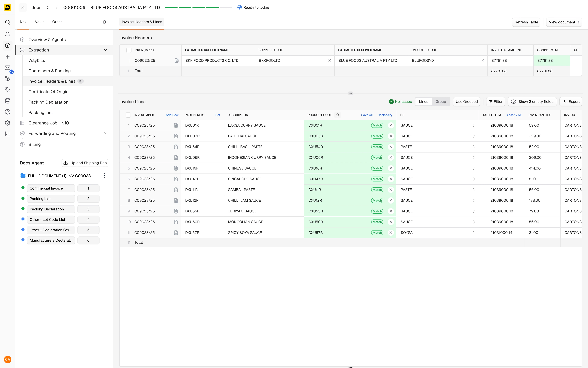Image resolution: width=588 pixels, height=368 pixels.
Task: Click the job progress bar near Ready to lodge
Action: [198, 8]
